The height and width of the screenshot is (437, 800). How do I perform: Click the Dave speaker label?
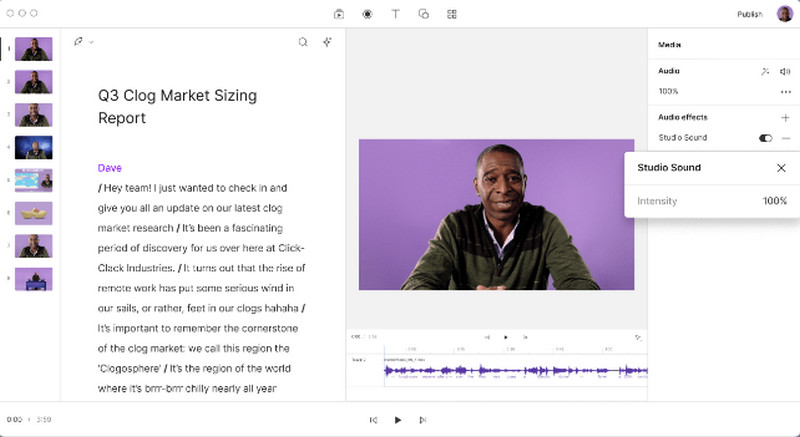coord(109,168)
